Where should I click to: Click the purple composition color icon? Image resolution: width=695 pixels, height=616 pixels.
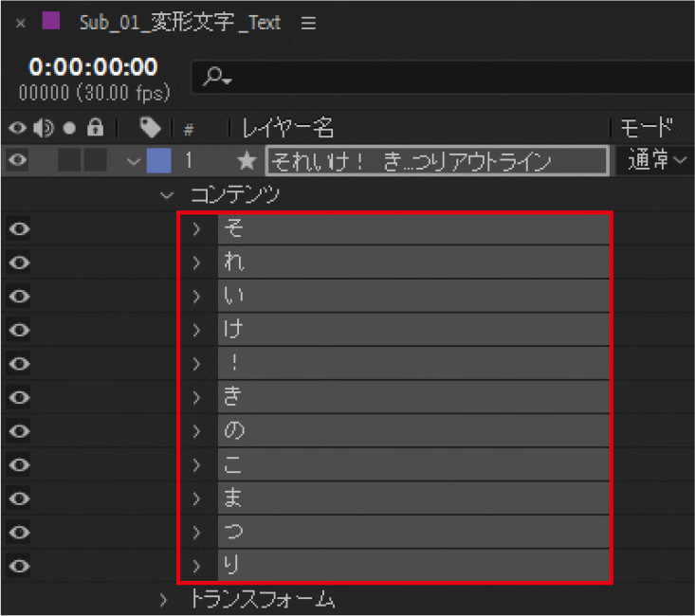[51, 23]
